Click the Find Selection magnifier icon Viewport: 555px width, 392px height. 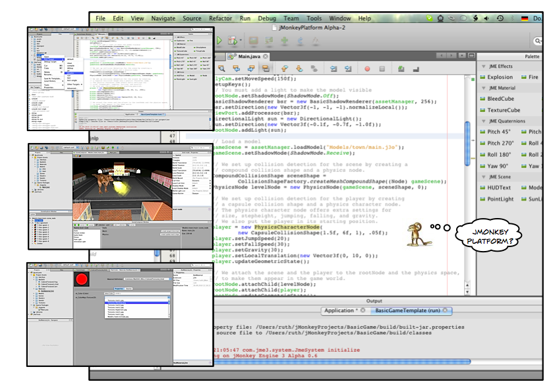tap(221, 67)
